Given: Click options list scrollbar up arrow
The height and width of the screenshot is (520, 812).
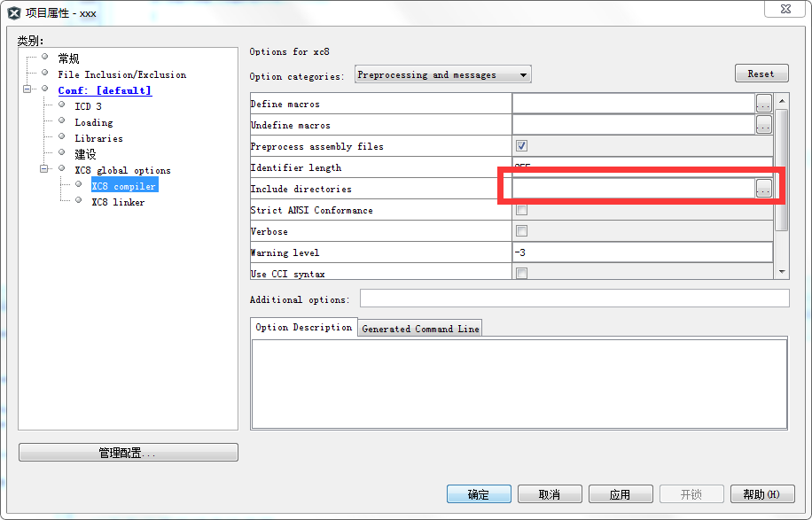Looking at the screenshot, I should (782, 100).
